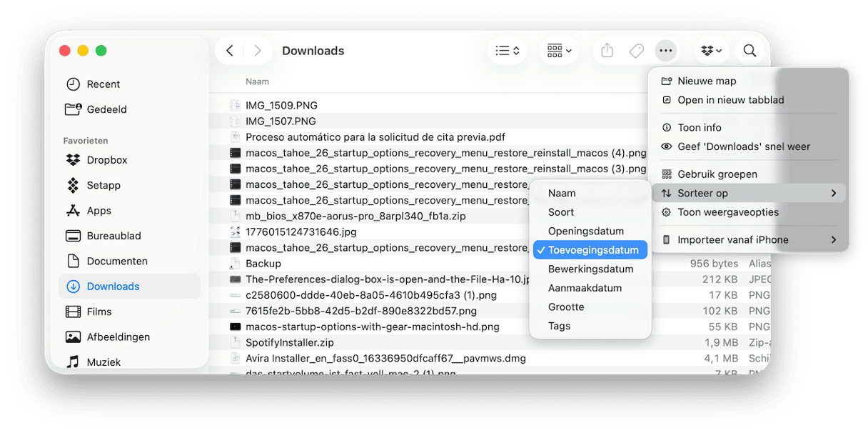Click the Dropbox sidebar icon

point(73,160)
